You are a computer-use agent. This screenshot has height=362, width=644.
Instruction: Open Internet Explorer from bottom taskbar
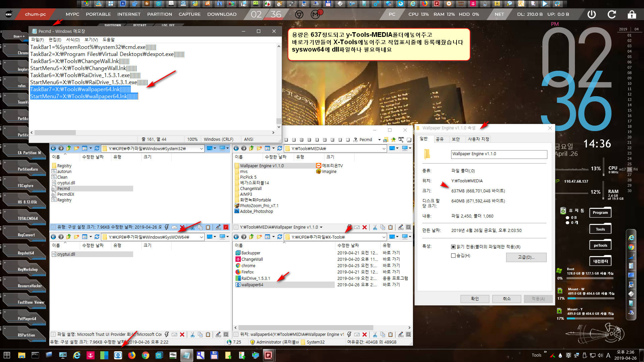pyautogui.click(x=77, y=355)
